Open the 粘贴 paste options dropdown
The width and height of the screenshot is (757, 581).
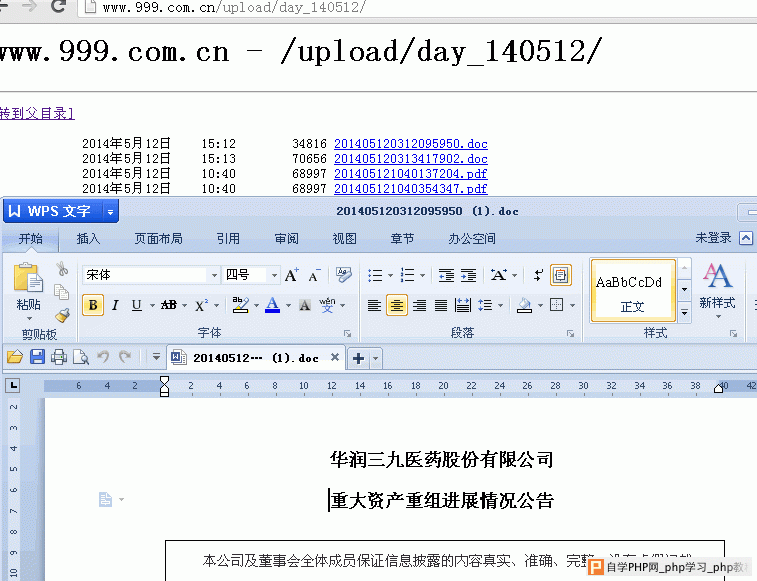29,319
